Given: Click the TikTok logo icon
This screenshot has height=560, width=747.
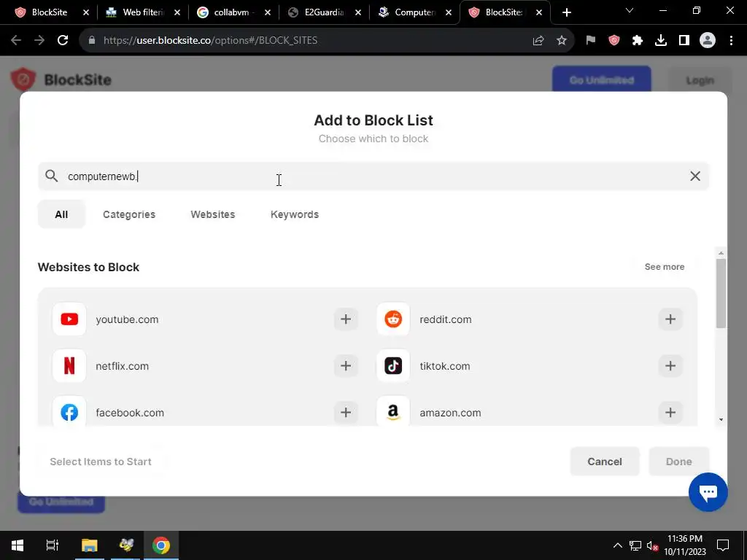Looking at the screenshot, I should [393, 366].
